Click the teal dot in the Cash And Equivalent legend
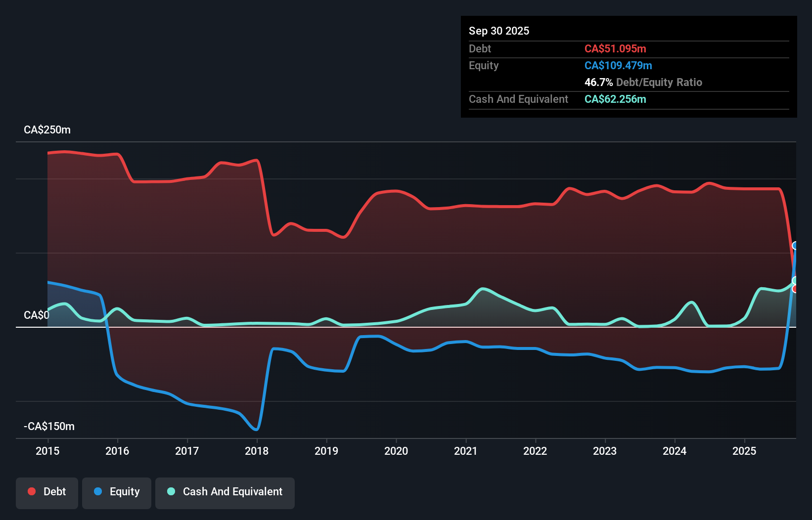 tap(171, 491)
